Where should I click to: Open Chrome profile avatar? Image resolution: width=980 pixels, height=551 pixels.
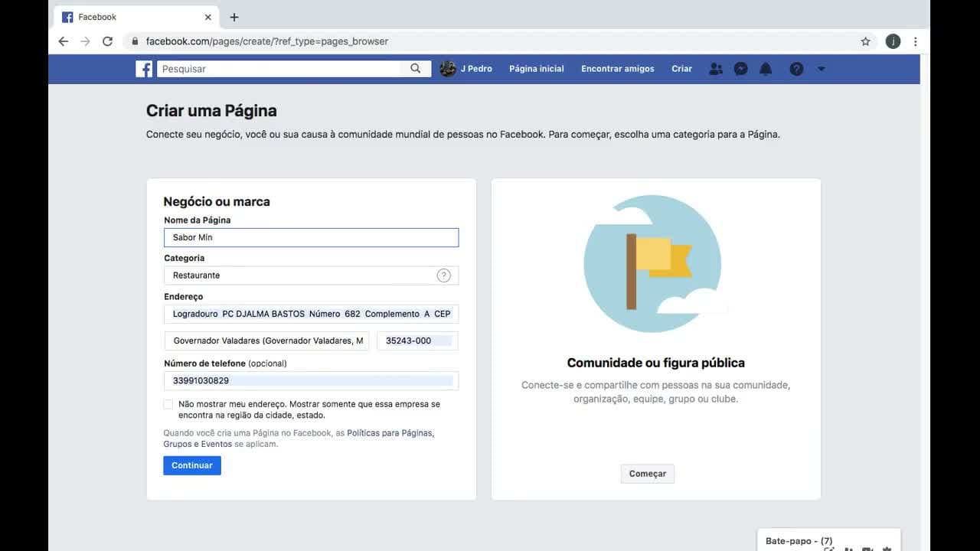(893, 41)
